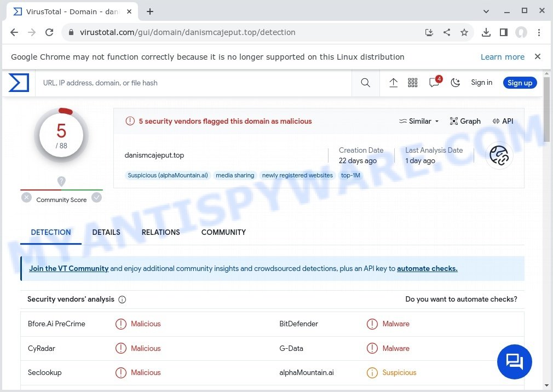This screenshot has height=392, width=553.
Task: Open the API option
Action: click(503, 121)
